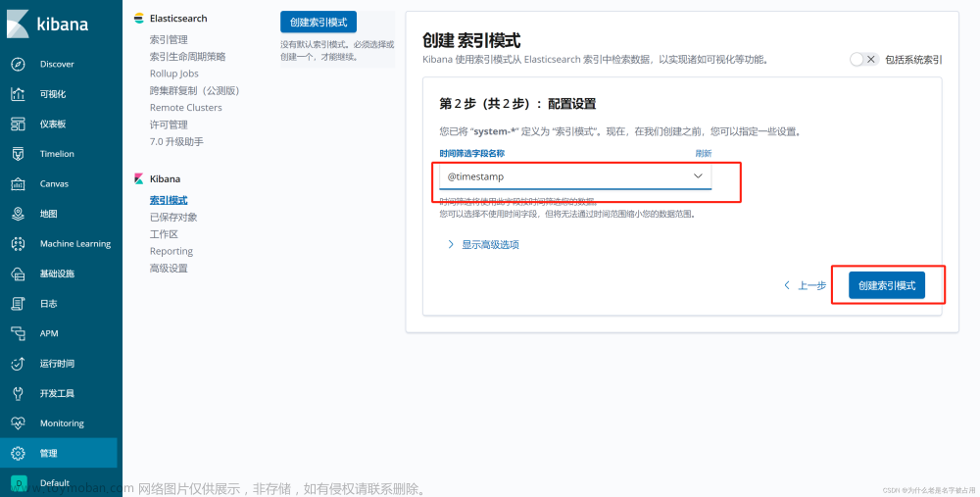Click the top 创建索引模式 button
The height and width of the screenshot is (497, 980).
318,22
